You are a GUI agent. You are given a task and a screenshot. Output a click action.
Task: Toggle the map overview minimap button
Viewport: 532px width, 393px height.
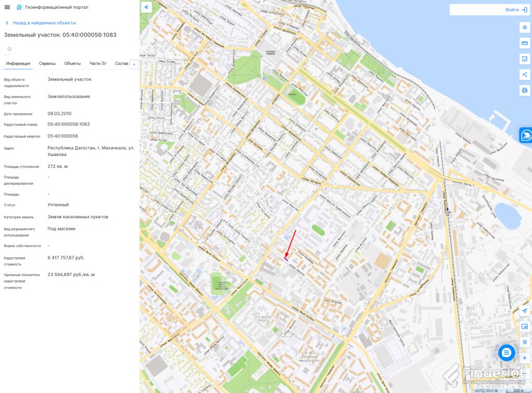pos(524,326)
